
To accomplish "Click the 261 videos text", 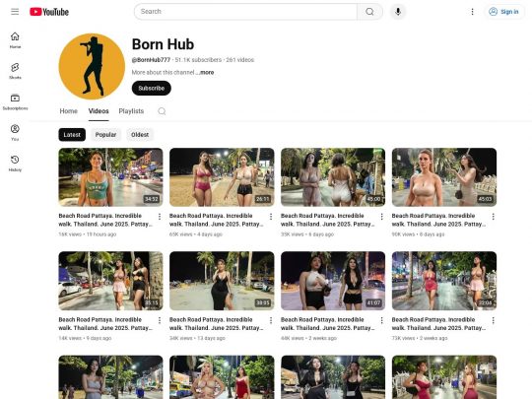I will pos(239,60).
